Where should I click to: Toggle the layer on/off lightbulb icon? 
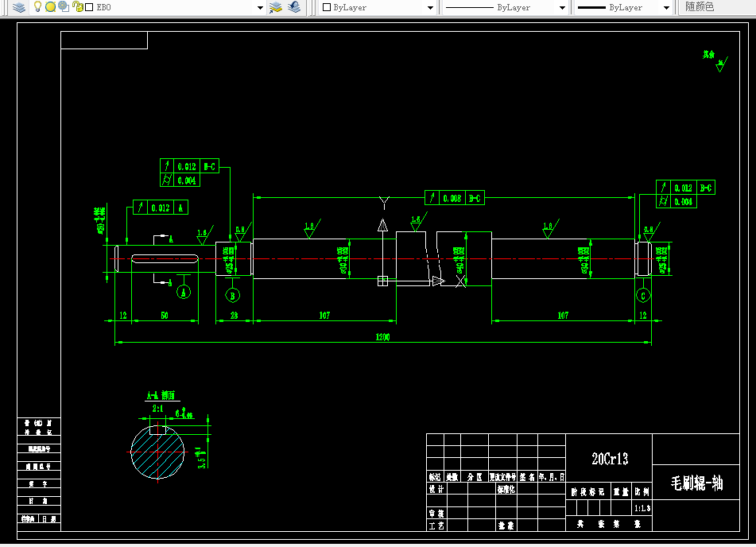click(x=37, y=6)
